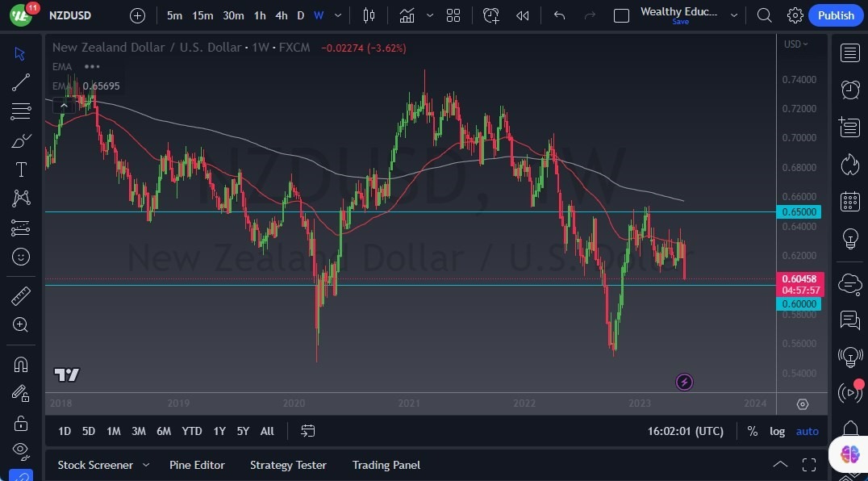Click the Save layout link
Viewport: 868px width, 481px height.
[x=680, y=22]
